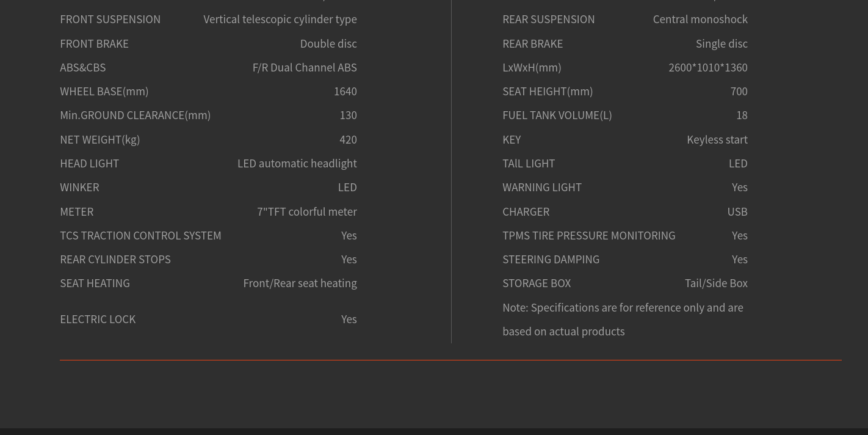The width and height of the screenshot is (868, 435).
Task: Click the TPMS TIRE PRESSURE MONITORING label
Action: coord(588,236)
